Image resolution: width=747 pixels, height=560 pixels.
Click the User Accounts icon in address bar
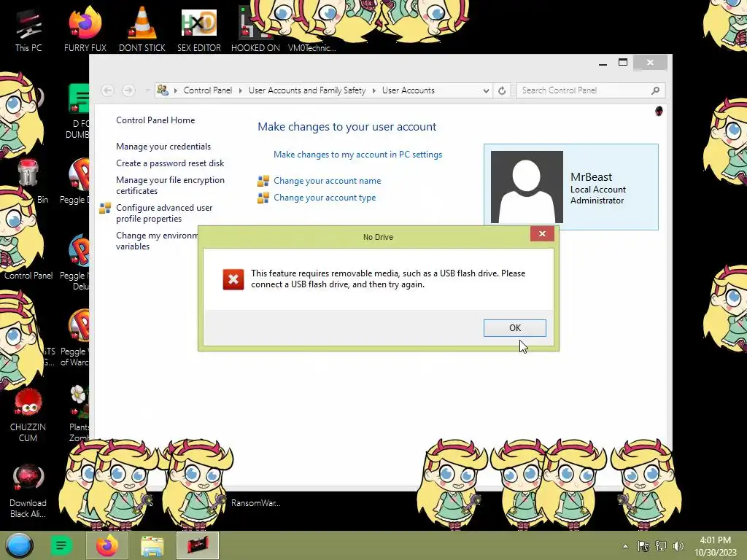(163, 90)
